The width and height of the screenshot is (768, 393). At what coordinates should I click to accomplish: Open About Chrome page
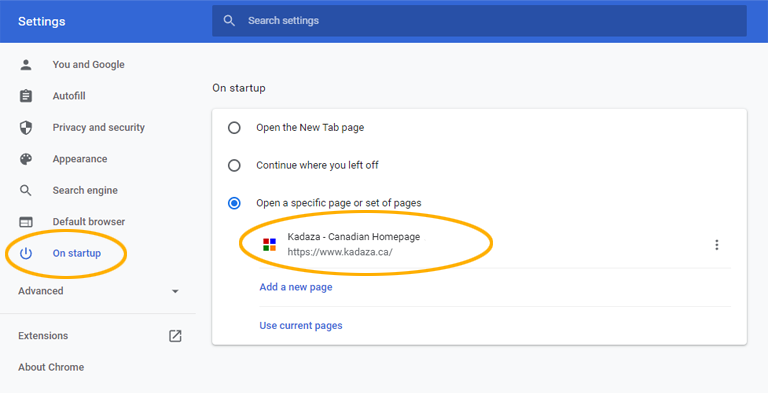click(51, 367)
